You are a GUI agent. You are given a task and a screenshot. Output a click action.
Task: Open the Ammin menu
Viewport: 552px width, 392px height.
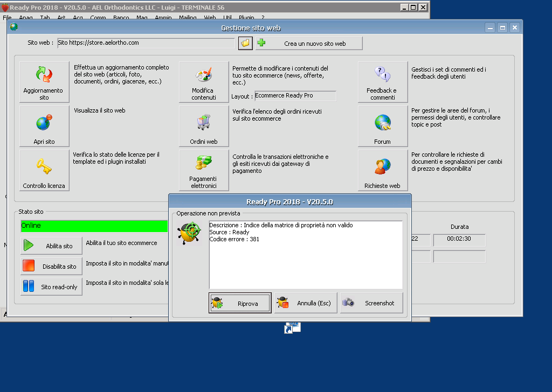coord(163,17)
